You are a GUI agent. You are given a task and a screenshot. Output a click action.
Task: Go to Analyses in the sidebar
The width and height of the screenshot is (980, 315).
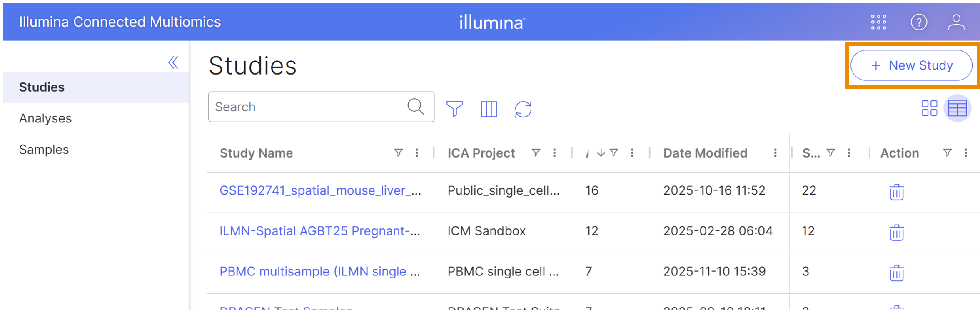coord(45,118)
